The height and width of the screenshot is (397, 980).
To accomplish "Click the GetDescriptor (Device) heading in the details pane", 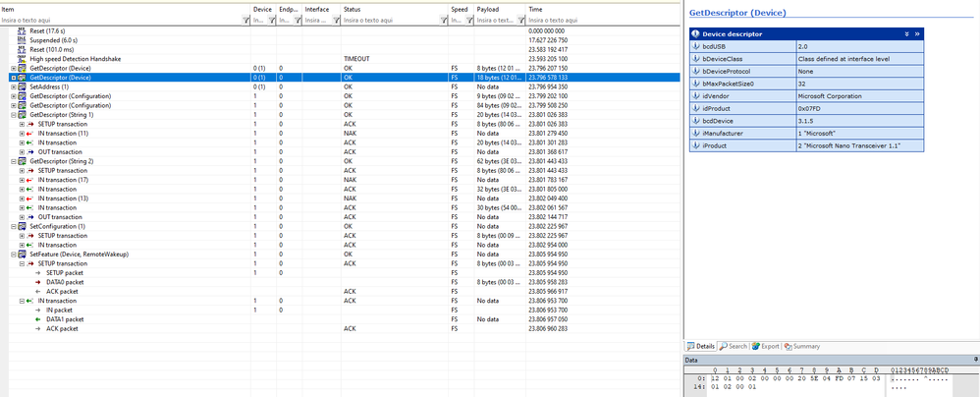I will point(736,13).
